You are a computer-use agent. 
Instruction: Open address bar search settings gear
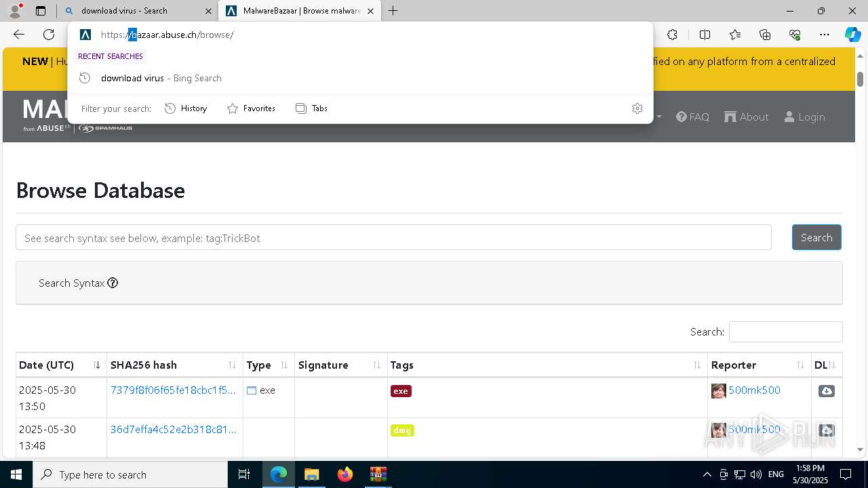pos(637,108)
